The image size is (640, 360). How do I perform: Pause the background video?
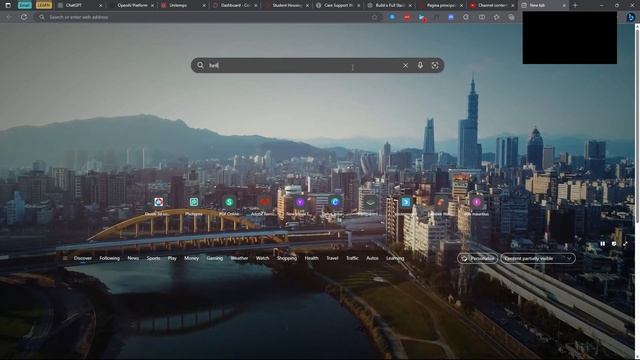click(x=602, y=244)
